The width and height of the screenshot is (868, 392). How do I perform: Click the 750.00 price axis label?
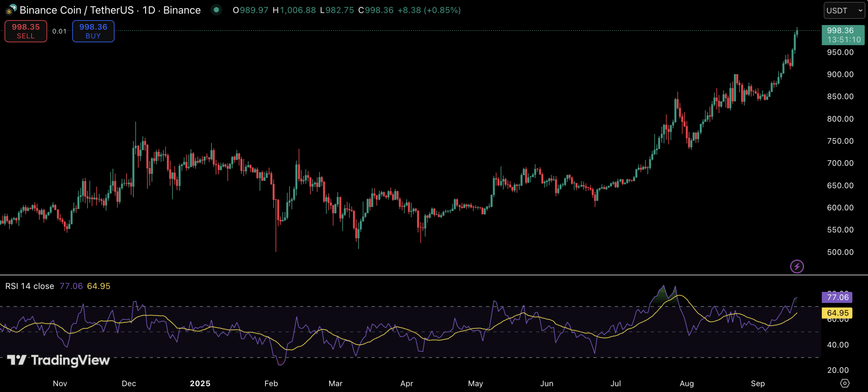[x=840, y=141]
